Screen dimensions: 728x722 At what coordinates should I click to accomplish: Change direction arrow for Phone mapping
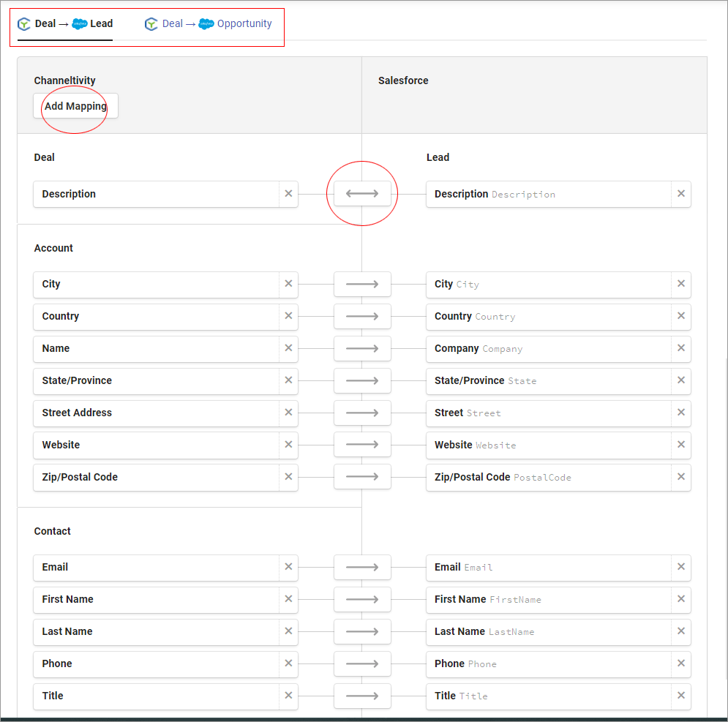(362, 663)
